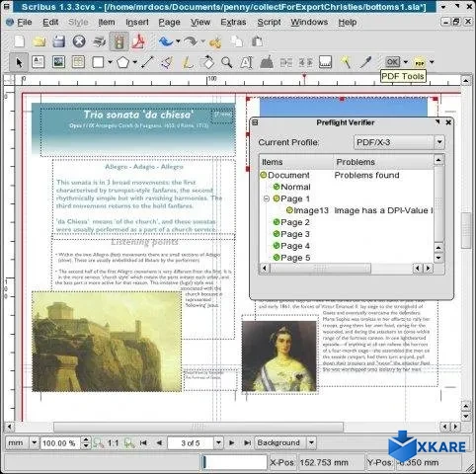Open the Background layer dropdown
This screenshot has width=476, height=474.
pyautogui.click(x=285, y=442)
